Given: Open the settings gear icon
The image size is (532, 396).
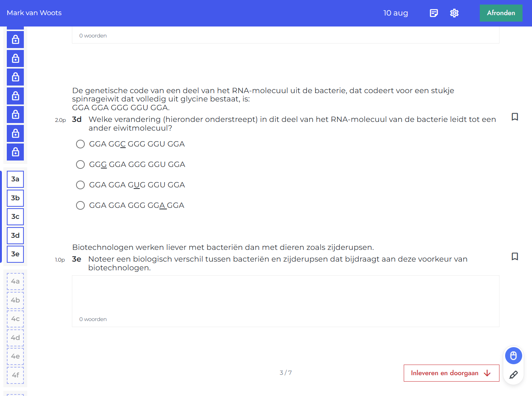Looking at the screenshot, I should tap(454, 13).
